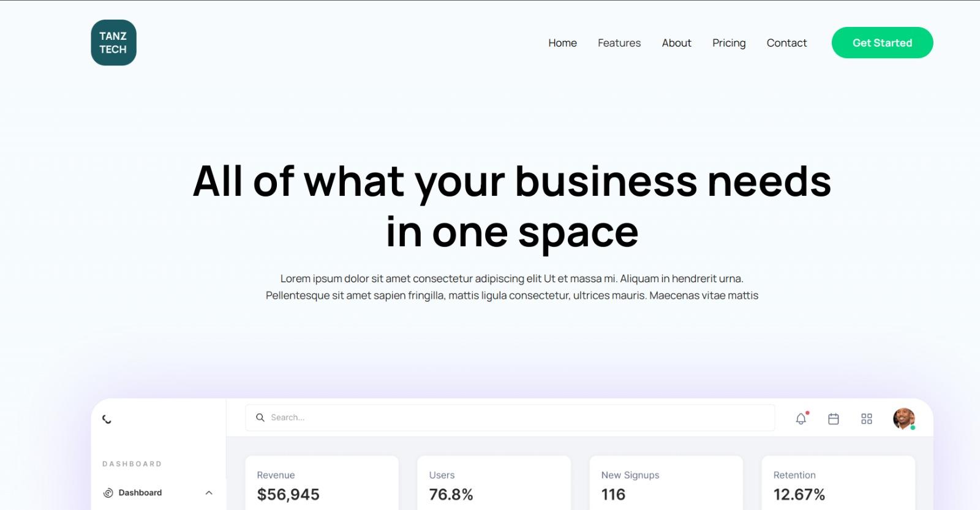The image size is (980, 510).
Task: Select the Dashboard sidebar item
Action: pos(140,493)
